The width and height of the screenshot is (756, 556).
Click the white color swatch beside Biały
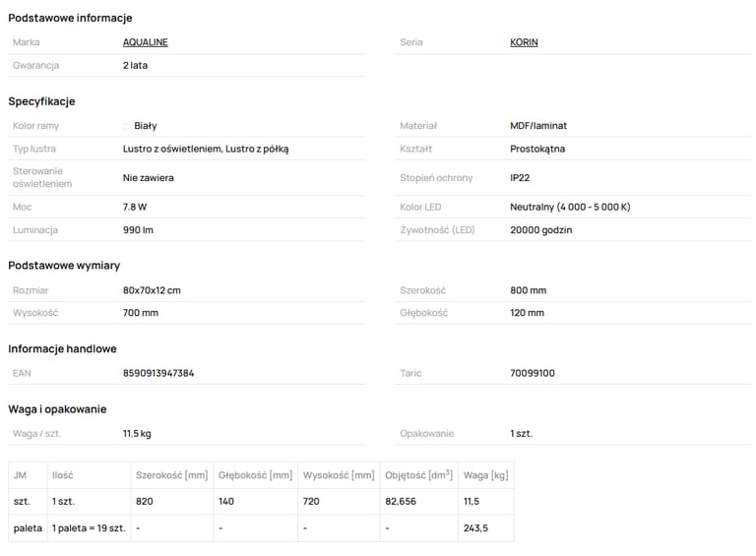(126, 126)
